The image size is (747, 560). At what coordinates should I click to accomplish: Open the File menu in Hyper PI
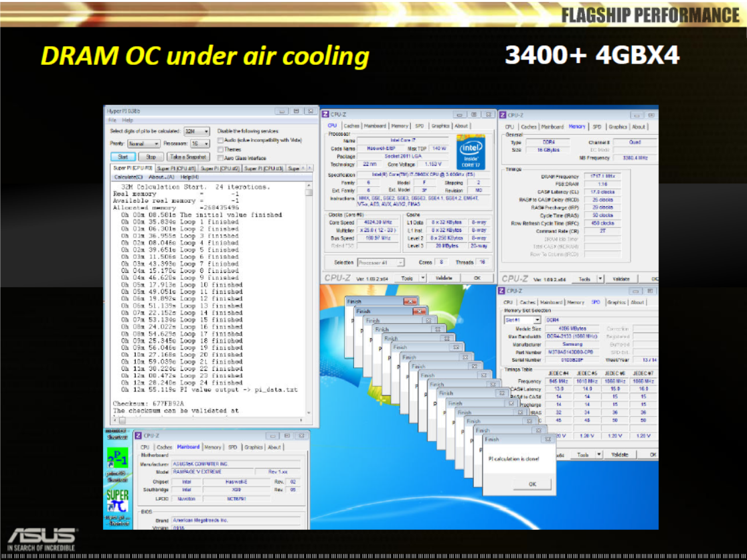tap(112, 120)
